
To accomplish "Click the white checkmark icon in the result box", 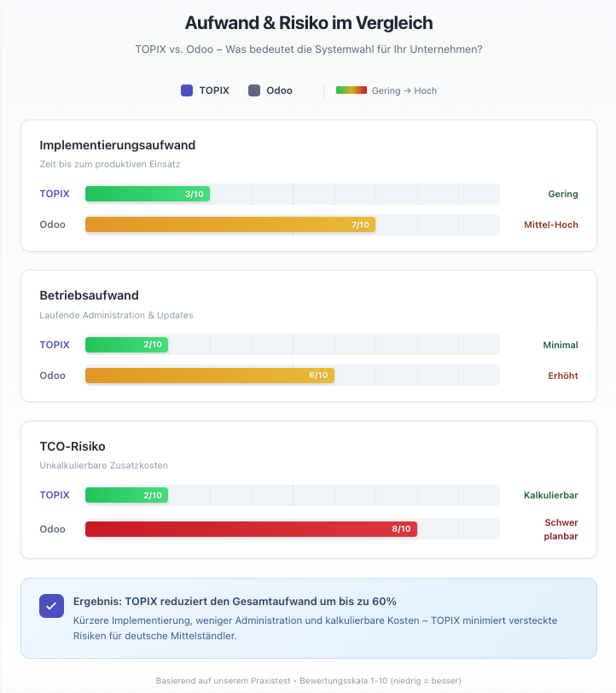I will [51, 605].
